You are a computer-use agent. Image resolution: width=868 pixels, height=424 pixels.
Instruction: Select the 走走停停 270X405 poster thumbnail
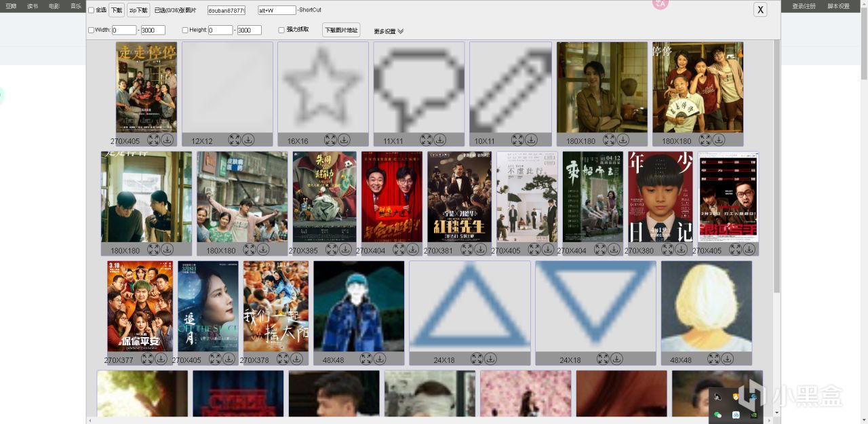tap(146, 88)
